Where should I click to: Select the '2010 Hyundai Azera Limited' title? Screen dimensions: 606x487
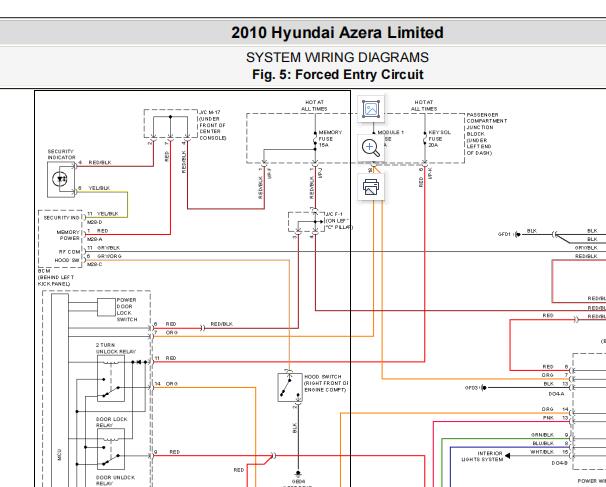[x=337, y=32]
